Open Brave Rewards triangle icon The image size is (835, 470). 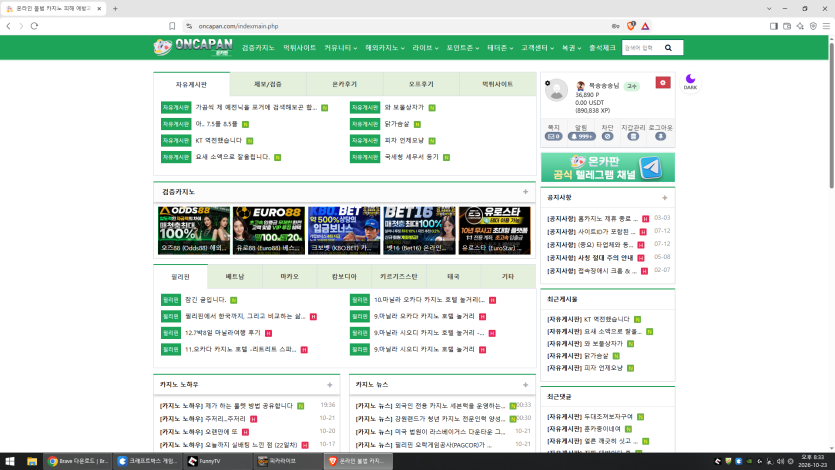click(645, 26)
